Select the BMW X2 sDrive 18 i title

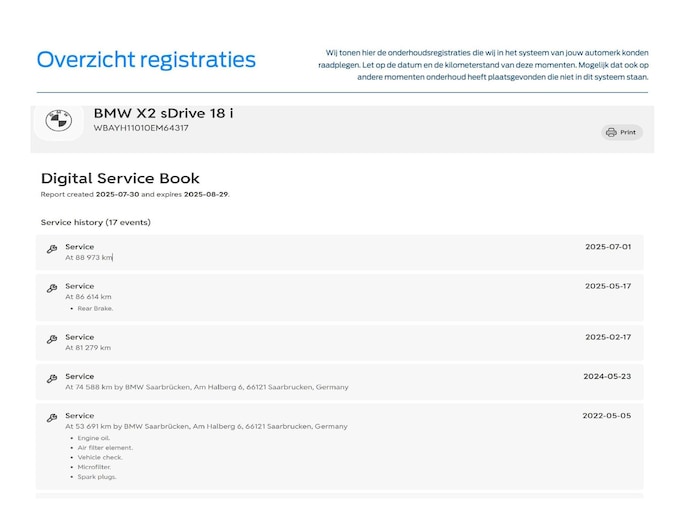[x=163, y=113]
